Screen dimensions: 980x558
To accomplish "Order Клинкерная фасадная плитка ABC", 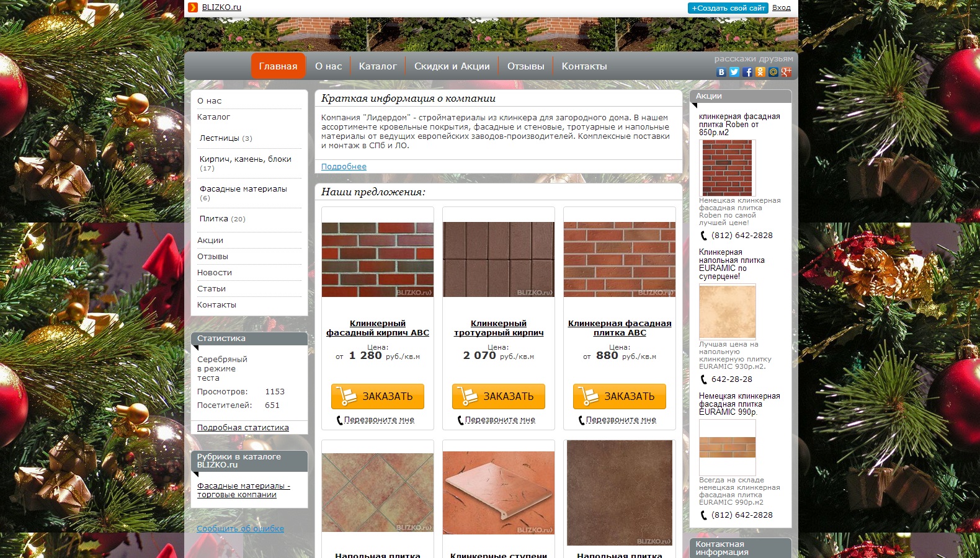I will click(620, 396).
